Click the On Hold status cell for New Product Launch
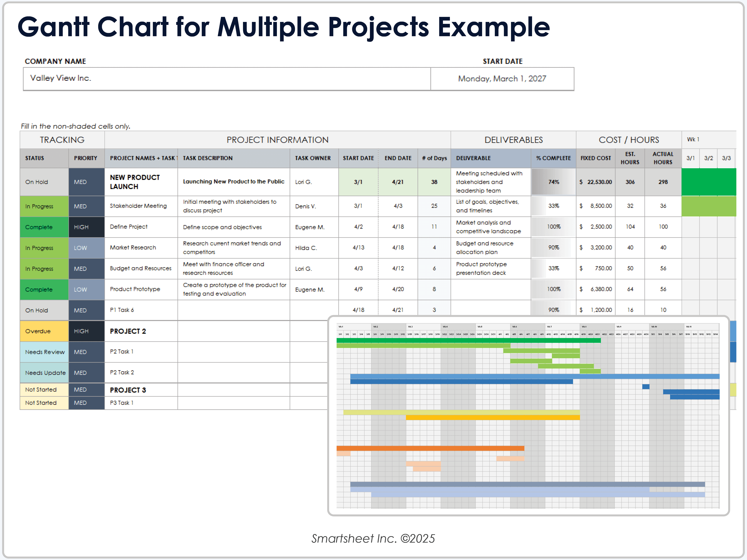The width and height of the screenshot is (747, 560). tap(44, 182)
